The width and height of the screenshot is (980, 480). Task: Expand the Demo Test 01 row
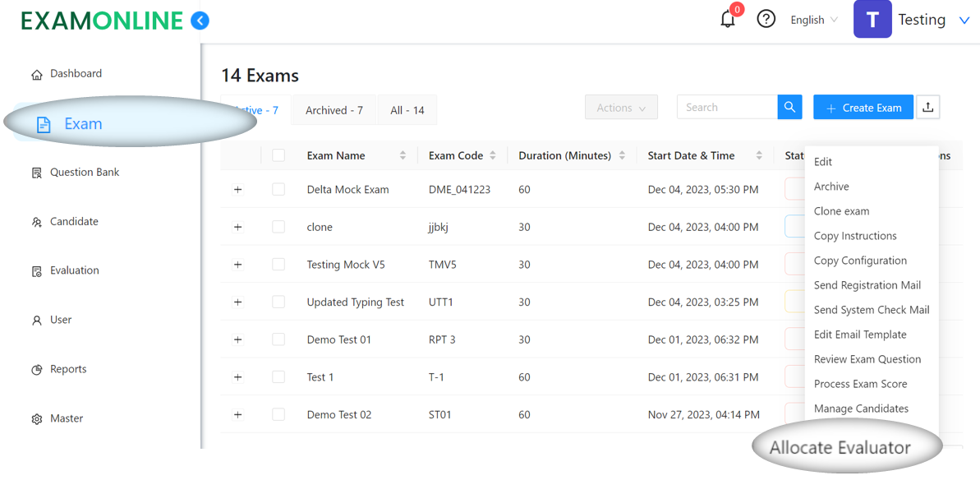pos(238,340)
